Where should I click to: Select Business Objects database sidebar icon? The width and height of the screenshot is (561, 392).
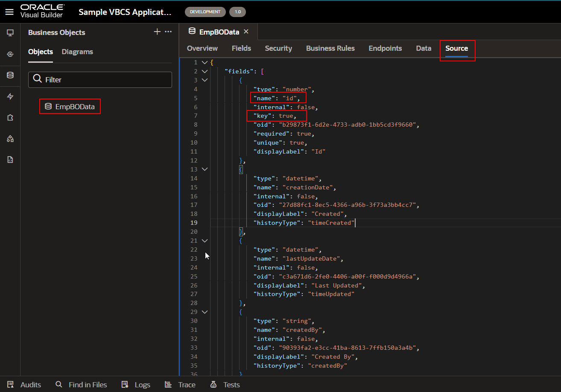[x=10, y=75]
